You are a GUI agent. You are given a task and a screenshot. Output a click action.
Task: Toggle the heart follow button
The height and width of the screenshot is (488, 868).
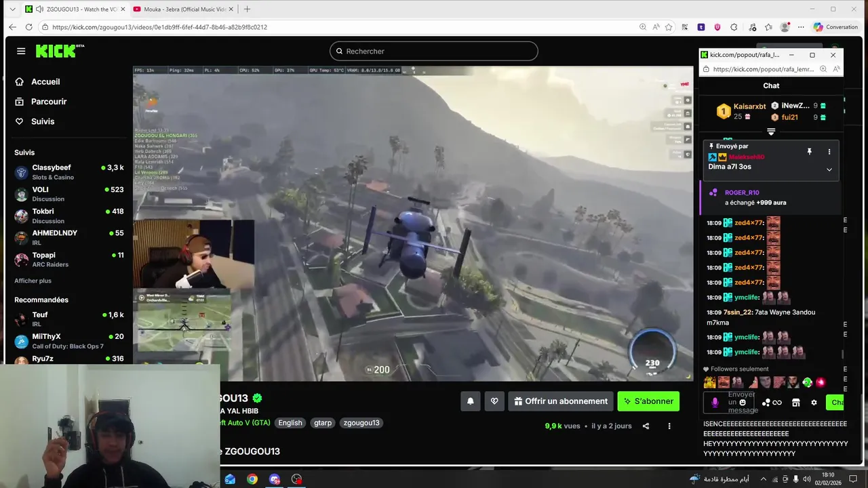494,401
